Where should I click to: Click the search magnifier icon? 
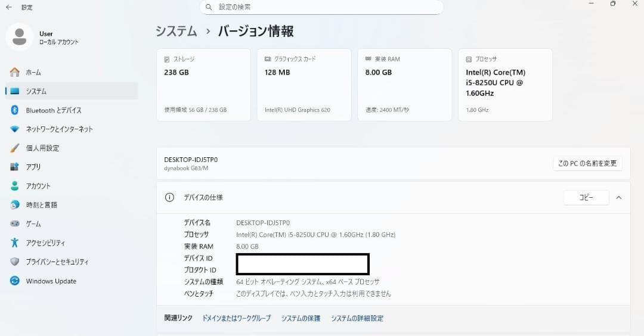coord(209,7)
